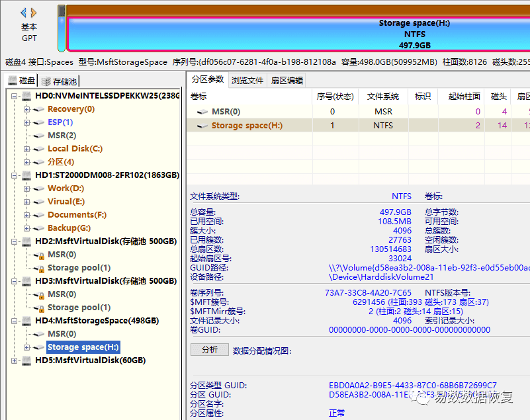Screen dimensions: 530x420
Task: Open the 浏览文件 tab
Action: point(247,81)
